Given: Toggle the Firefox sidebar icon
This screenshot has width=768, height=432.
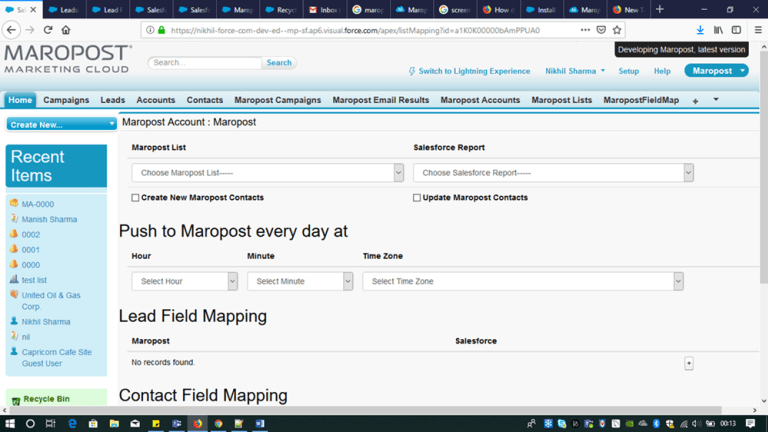Looking at the screenshot, I should pyautogui.click(x=736, y=30).
